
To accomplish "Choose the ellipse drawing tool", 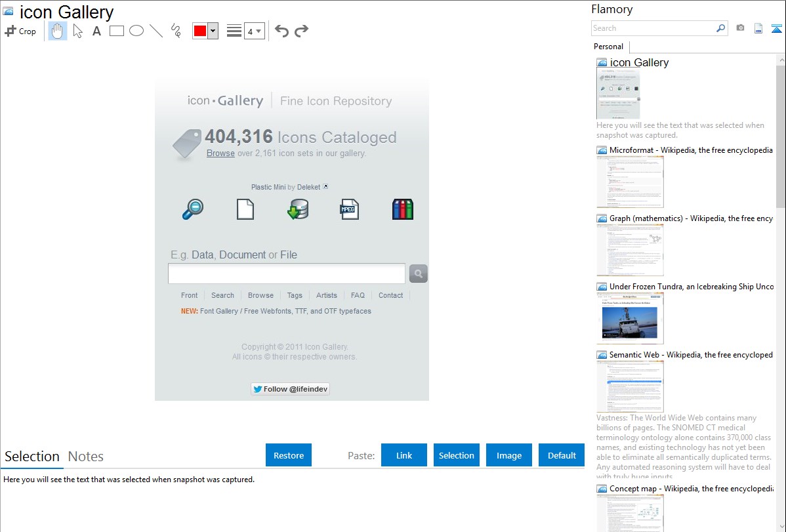I will tap(136, 31).
